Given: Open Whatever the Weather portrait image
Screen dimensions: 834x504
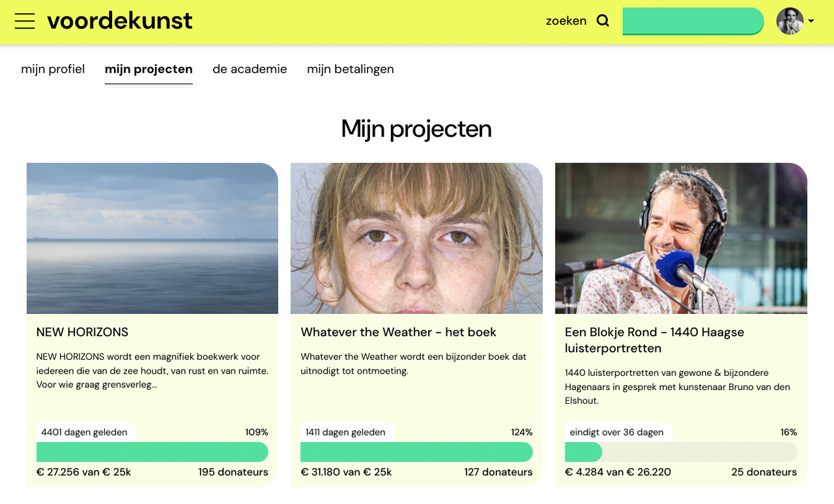Looking at the screenshot, I should pyautogui.click(x=416, y=238).
